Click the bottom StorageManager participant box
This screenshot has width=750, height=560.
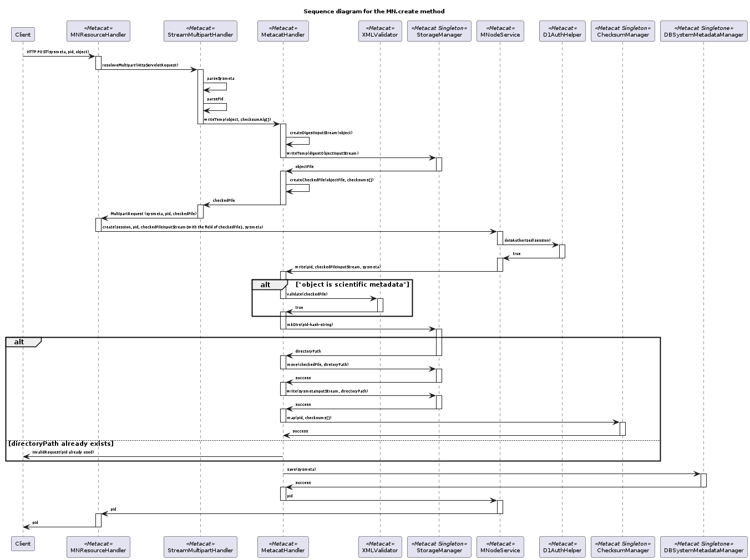pyautogui.click(x=439, y=547)
